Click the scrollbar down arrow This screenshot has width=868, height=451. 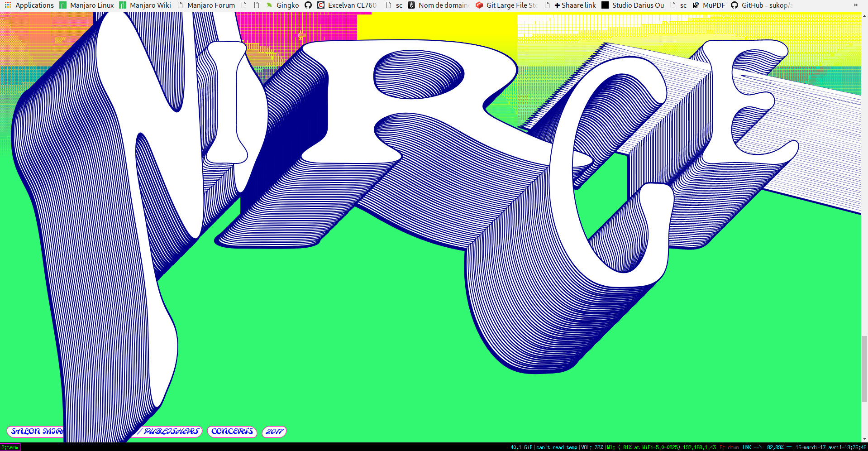pos(864,438)
